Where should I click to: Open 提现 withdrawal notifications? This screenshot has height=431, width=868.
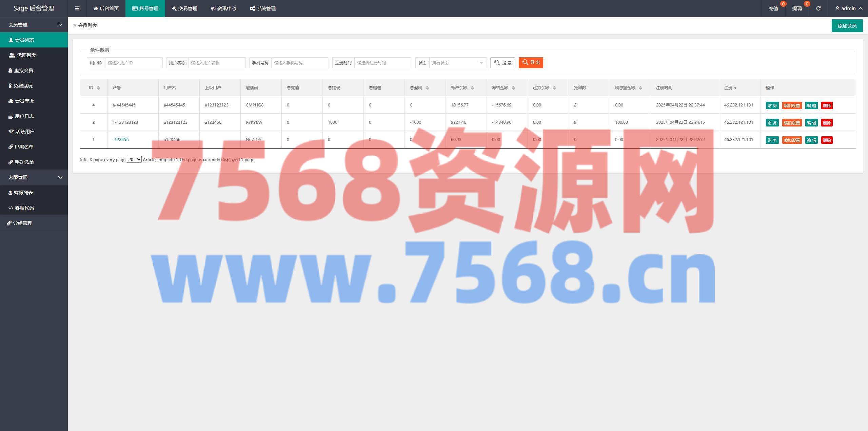(x=797, y=8)
